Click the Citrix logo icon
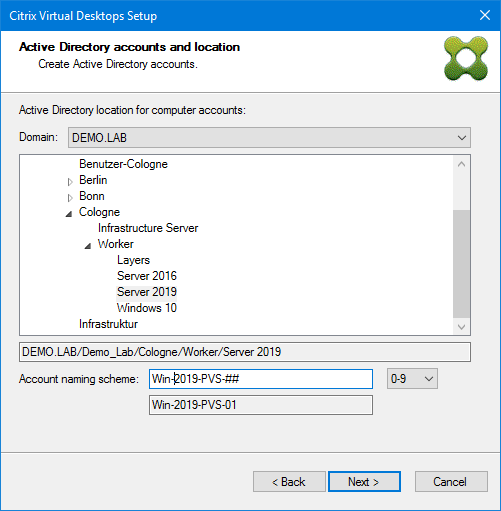 (x=466, y=58)
